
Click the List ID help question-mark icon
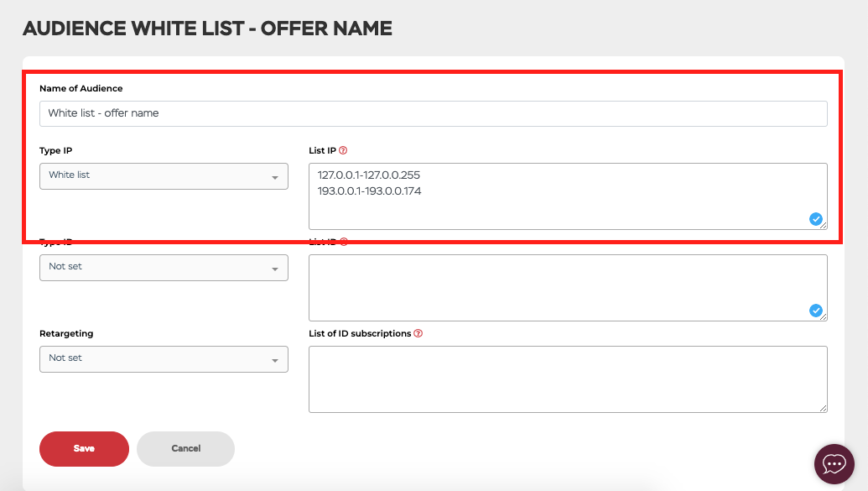point(344,242)
